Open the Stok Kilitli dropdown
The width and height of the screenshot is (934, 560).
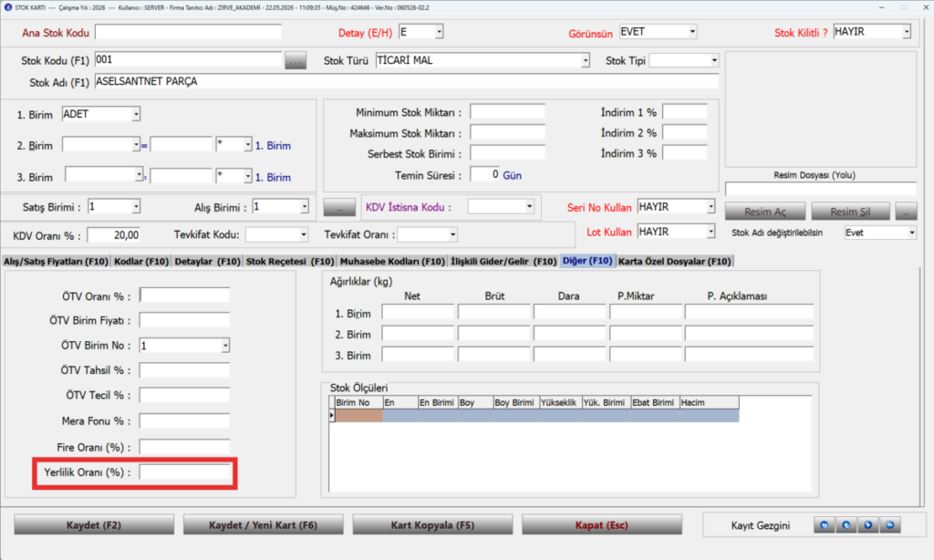pos(907,32)
